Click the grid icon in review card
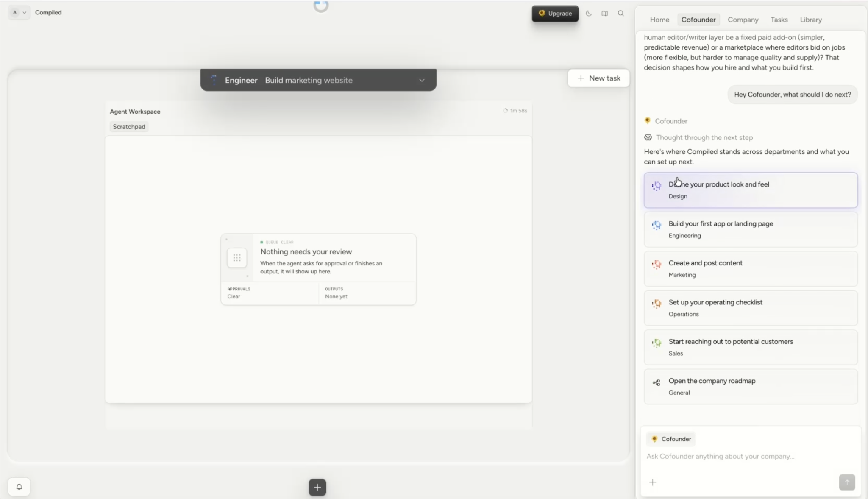 tap(237, 258)
